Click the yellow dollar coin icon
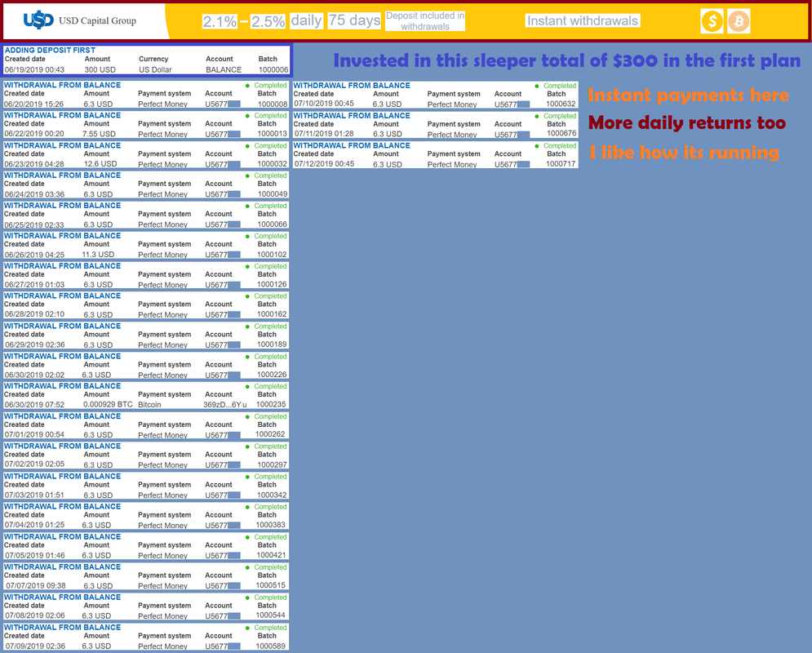Image resolution: width=812 pixels, height=653 pixels. tap(712, 21)
